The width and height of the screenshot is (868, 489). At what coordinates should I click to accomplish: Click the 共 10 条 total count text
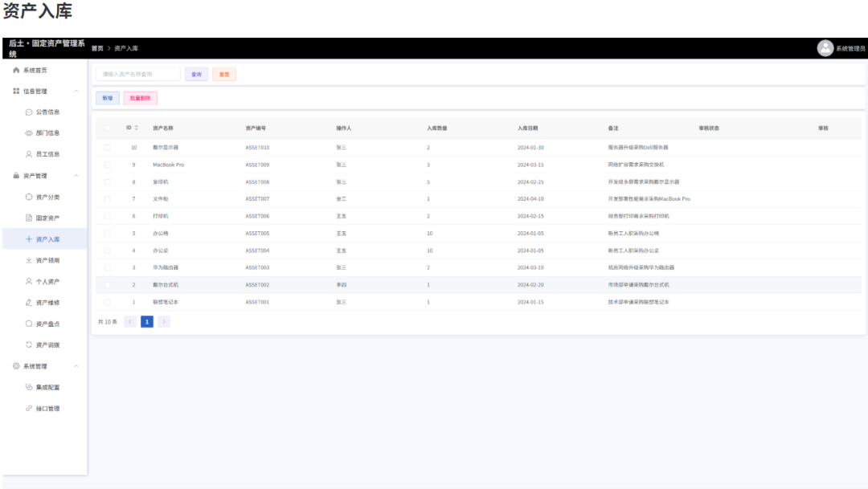(x=108, y=322)
